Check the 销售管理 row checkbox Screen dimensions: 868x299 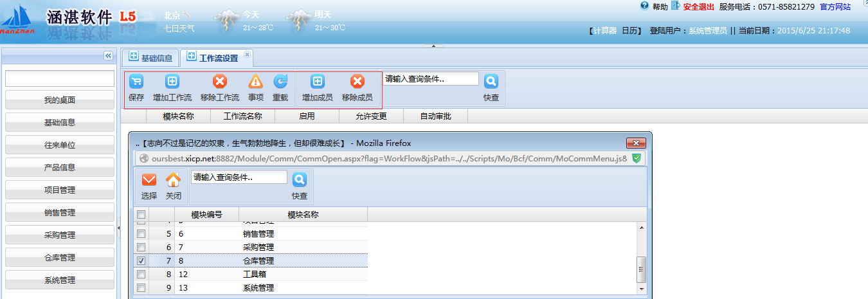click(141, 234)
